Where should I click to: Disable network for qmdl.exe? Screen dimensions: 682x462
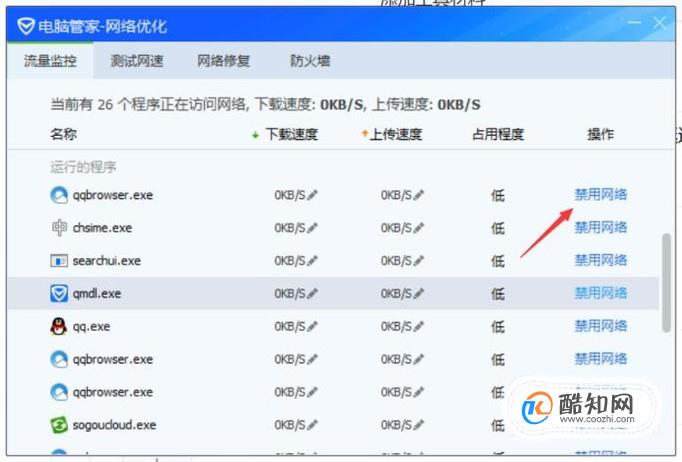601,293
